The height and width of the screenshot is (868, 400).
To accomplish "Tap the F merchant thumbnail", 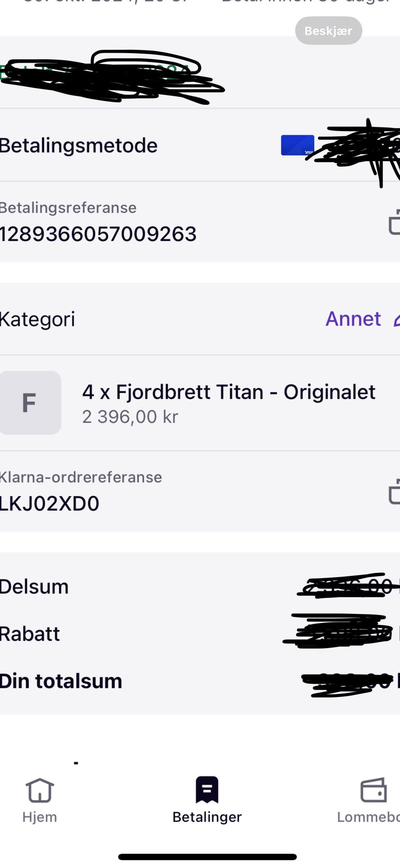I will [x=30, y=403].
